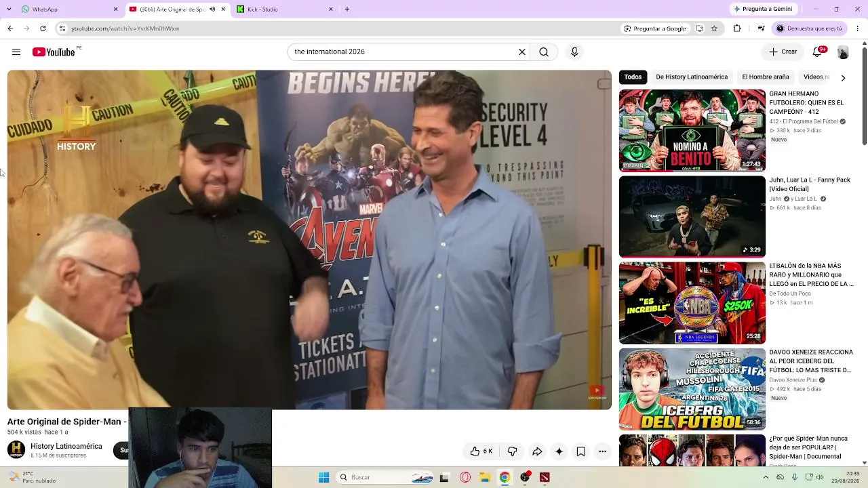Open the weather widget showing 21°C

tap(31, 477)
